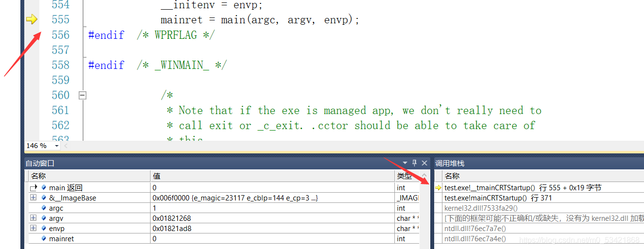Select the 'mainret' variable name
This screenshot has height=249, width=644.
click(x=62, y=239)
